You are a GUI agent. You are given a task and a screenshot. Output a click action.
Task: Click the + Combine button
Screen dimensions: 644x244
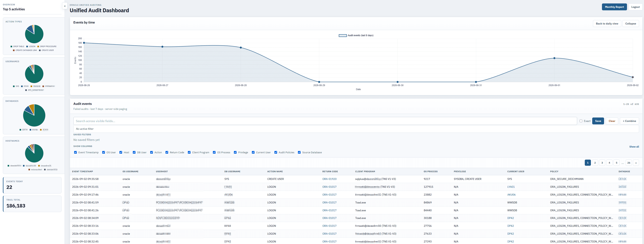629,121
